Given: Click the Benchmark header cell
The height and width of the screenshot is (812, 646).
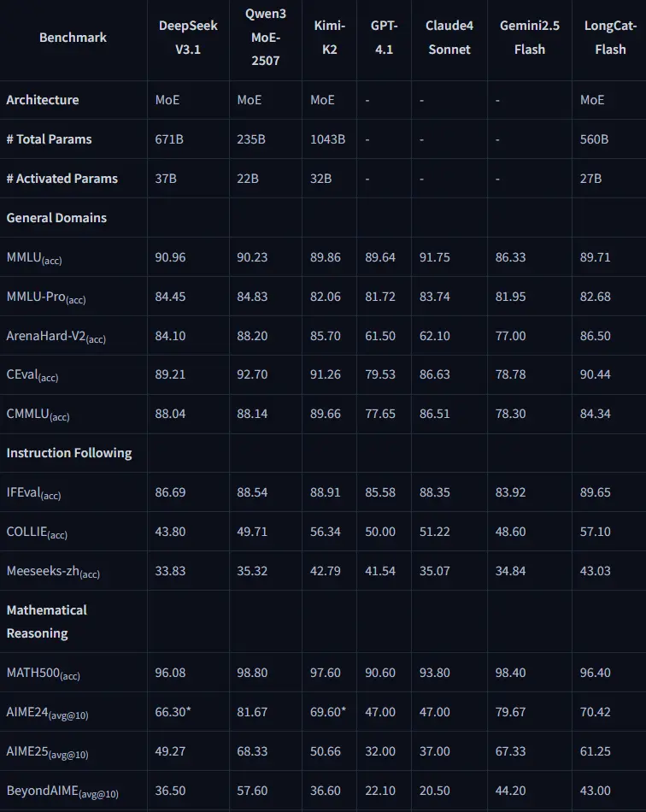Looking at the screenshot, I should 73,38.
